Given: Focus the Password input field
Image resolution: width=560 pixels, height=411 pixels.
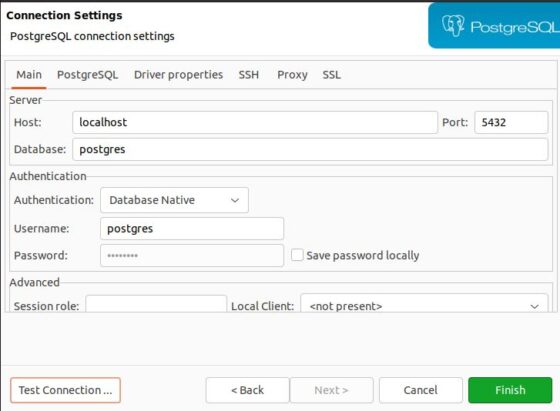Looking at the screenshot, I should click(x=192, y=255).
